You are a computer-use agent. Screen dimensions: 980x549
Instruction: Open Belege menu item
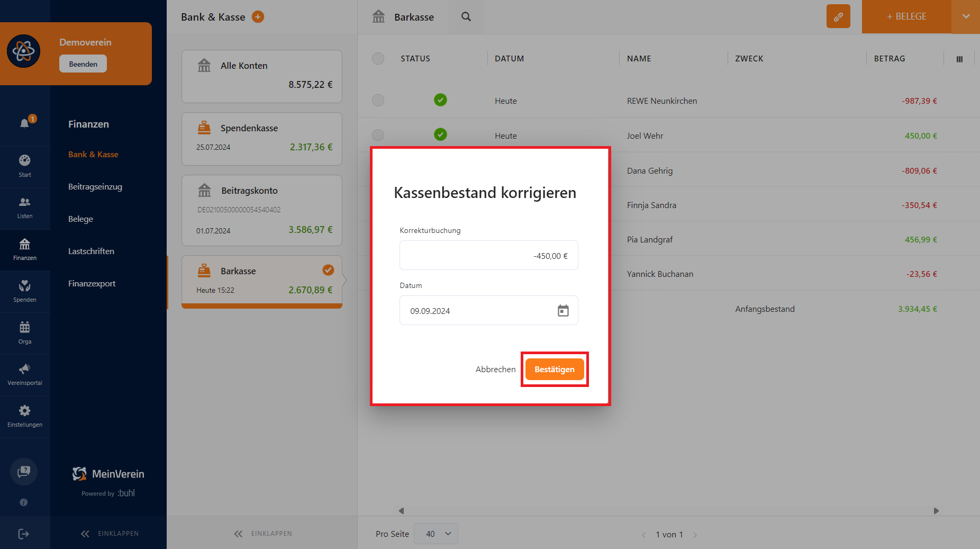click(80, 219)
